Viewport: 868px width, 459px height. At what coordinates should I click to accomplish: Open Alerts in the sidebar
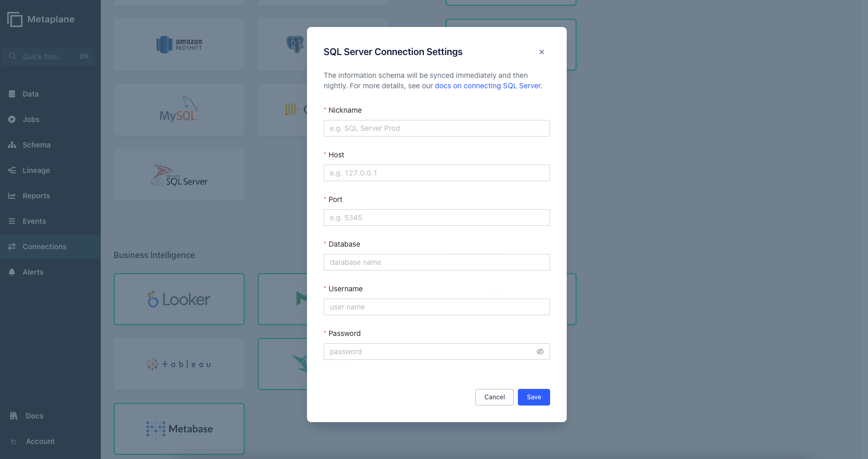[50, 272]
